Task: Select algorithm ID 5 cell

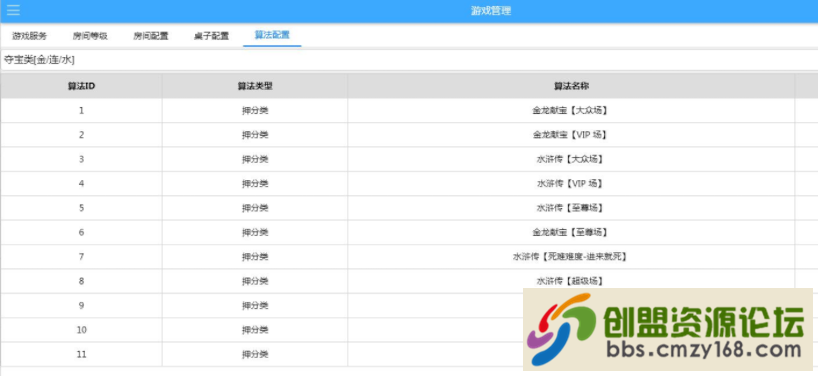Action: click(81, 208)
